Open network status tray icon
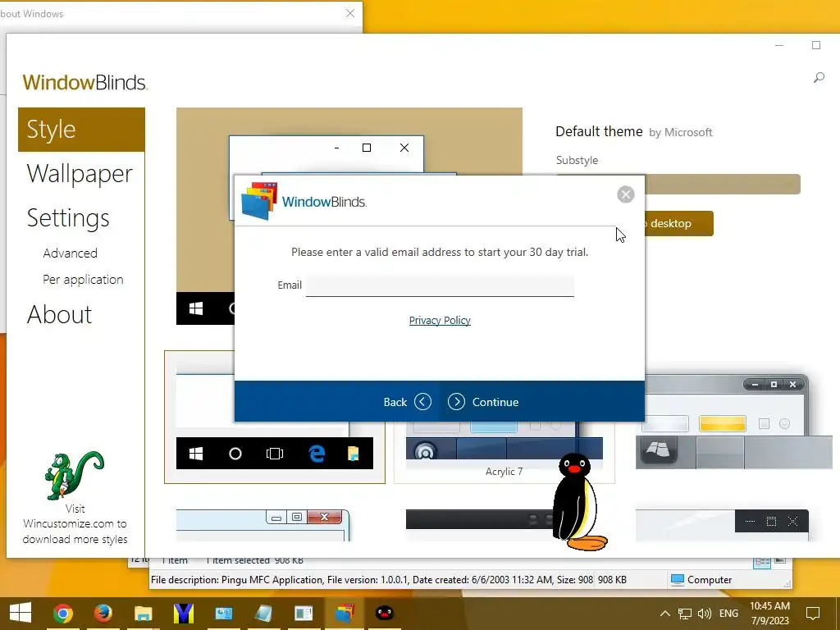840x630 pixels. [x=685, y=614]
